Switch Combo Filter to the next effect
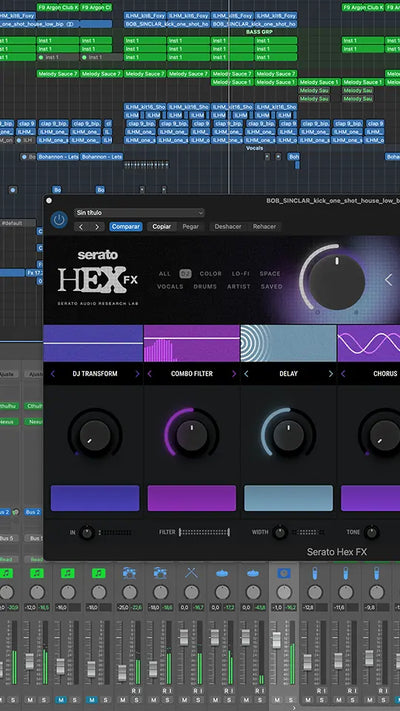This screenshot has height=711, width=400. click(234, 374)
